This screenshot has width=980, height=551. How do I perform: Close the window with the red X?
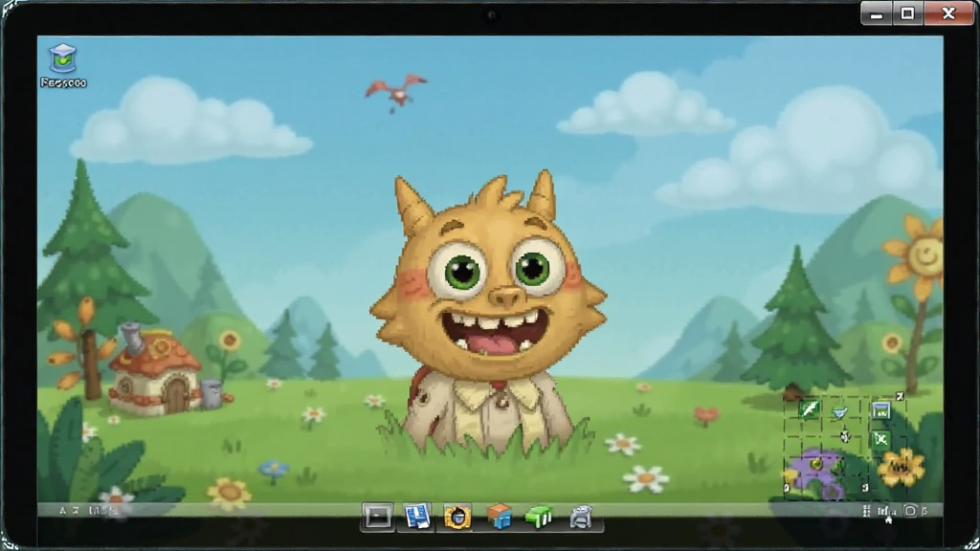(948, 13)
